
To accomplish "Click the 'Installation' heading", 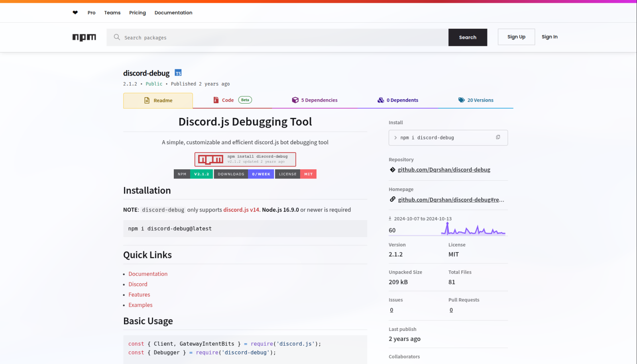I will coord(147,190).
